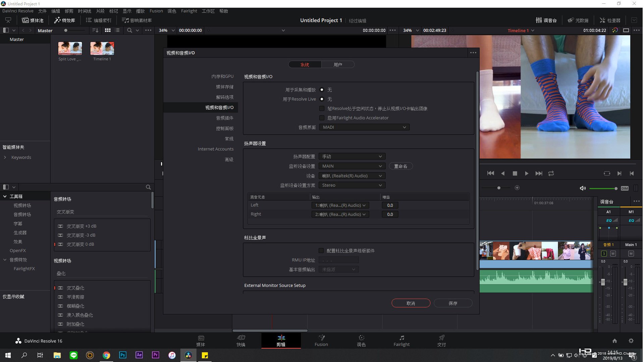Image resolution: width=644 pixels, height=362 pixels.
Task: Collapse the 工具箱 toolbox tree
Action: coord(5,196)
